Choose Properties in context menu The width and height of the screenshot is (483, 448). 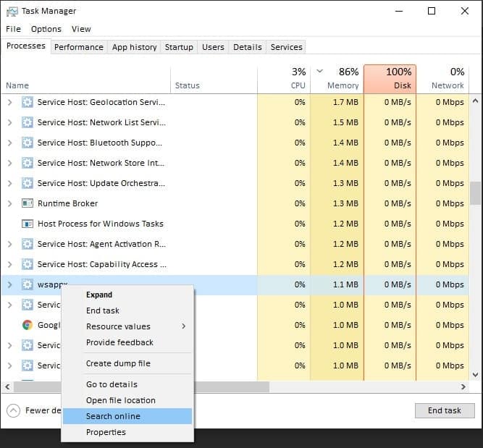[x=127, y=432]
